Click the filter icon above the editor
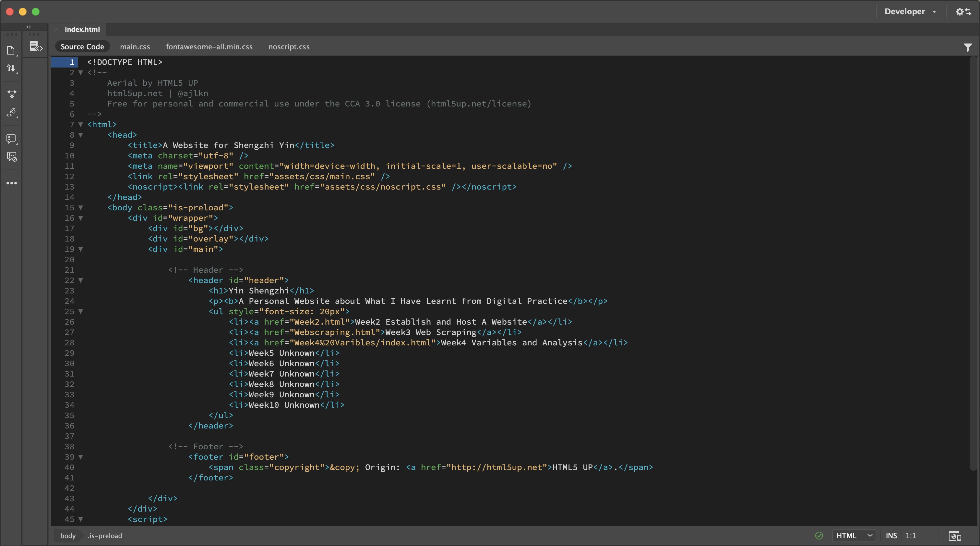 coord(968,47)
